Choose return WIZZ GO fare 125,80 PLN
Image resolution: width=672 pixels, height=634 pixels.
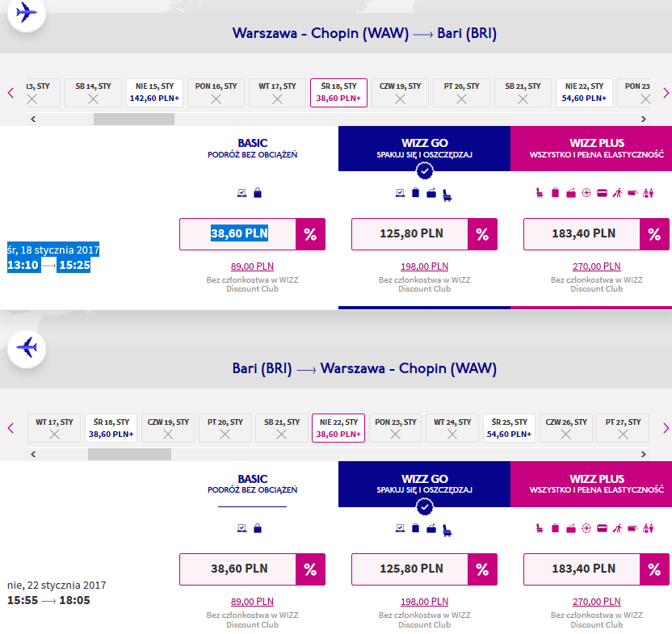(x=410, y=569)
